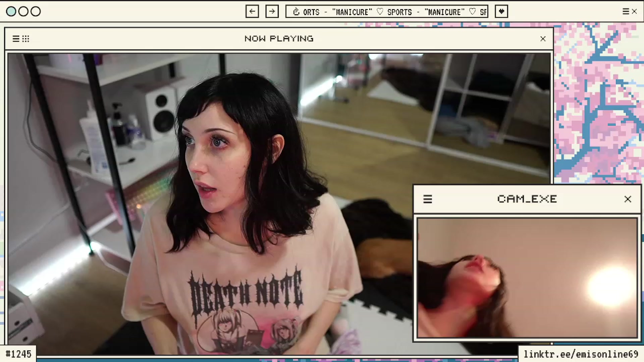Open the CAM_EXE window hamburger menu
The height and width of the screenshot is (362, 644).
pos(428,199)
